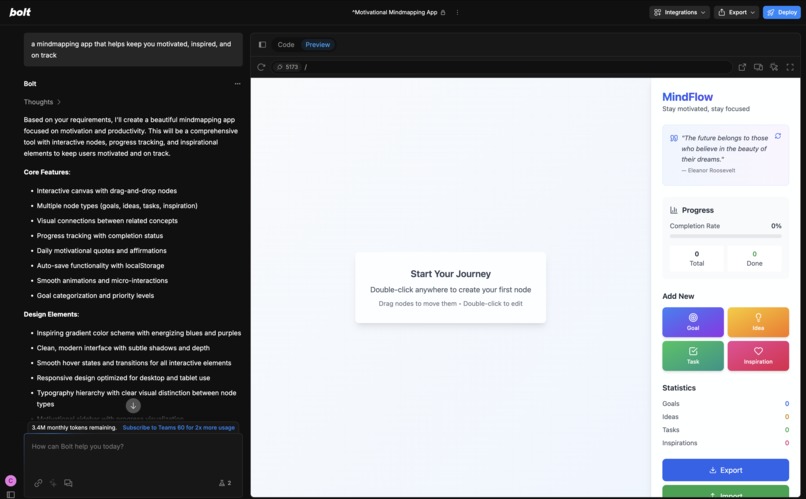
Task: Click the '3.4M monthly tokens remaining' text
Action: (x=74, y=428)
